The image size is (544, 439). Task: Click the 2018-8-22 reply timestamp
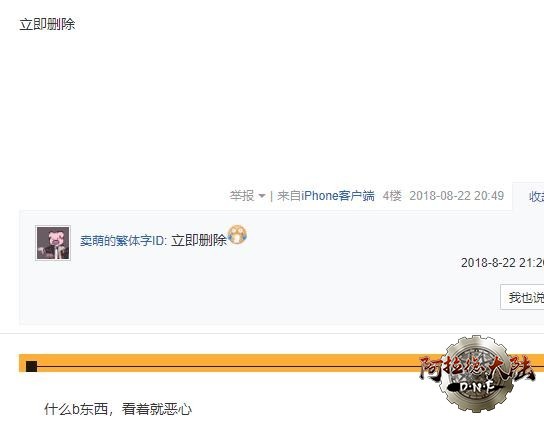502,263
